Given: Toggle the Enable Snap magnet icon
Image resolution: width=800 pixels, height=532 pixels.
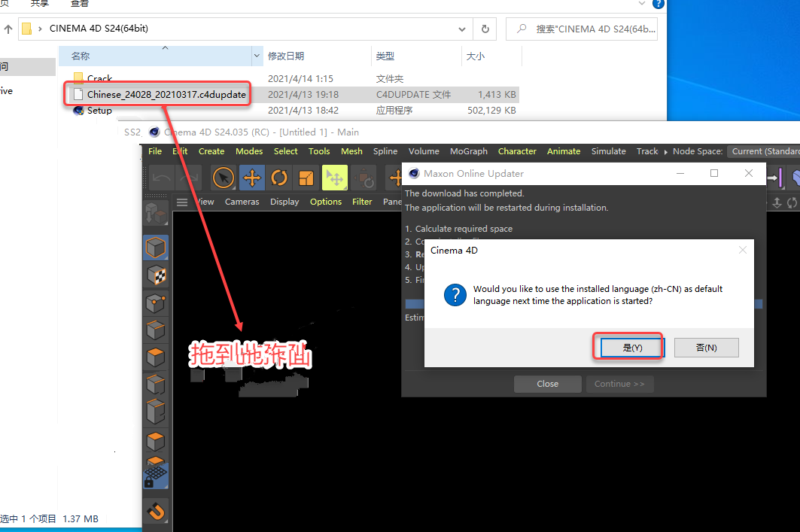Looking at the screenshot, I should point(156,511).
